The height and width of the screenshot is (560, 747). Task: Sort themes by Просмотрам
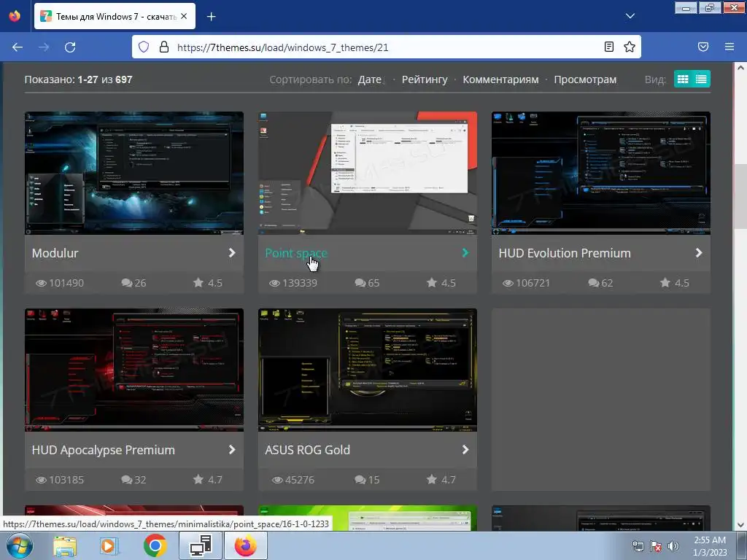click(585, 79)
